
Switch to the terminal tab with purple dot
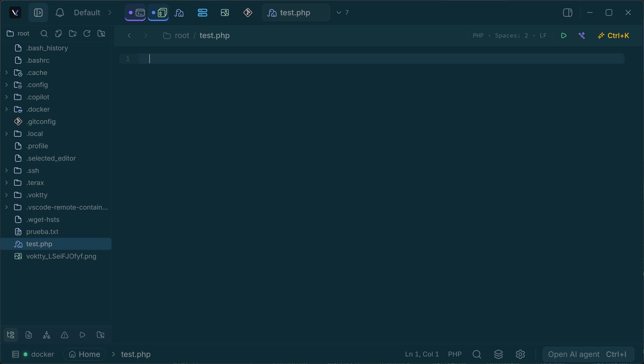(136, 13)
